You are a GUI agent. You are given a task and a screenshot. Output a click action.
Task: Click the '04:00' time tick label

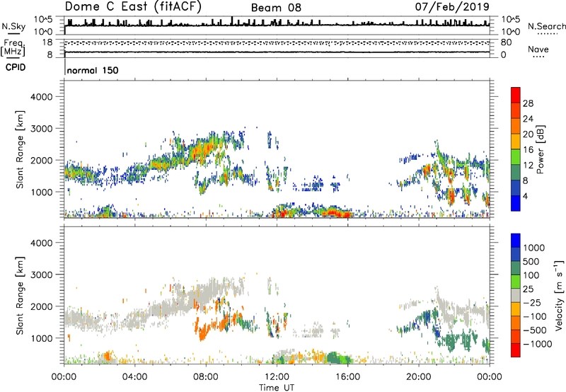(134, 377)
